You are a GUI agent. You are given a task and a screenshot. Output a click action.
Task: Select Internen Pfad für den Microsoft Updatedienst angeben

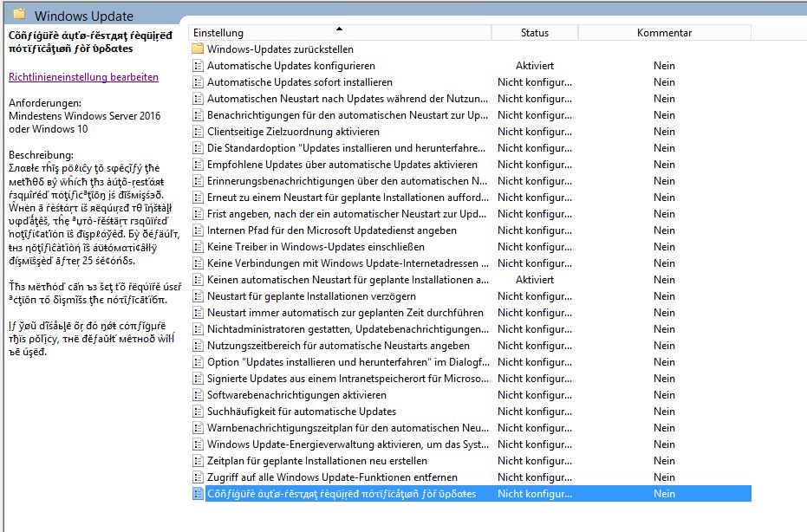332,230
